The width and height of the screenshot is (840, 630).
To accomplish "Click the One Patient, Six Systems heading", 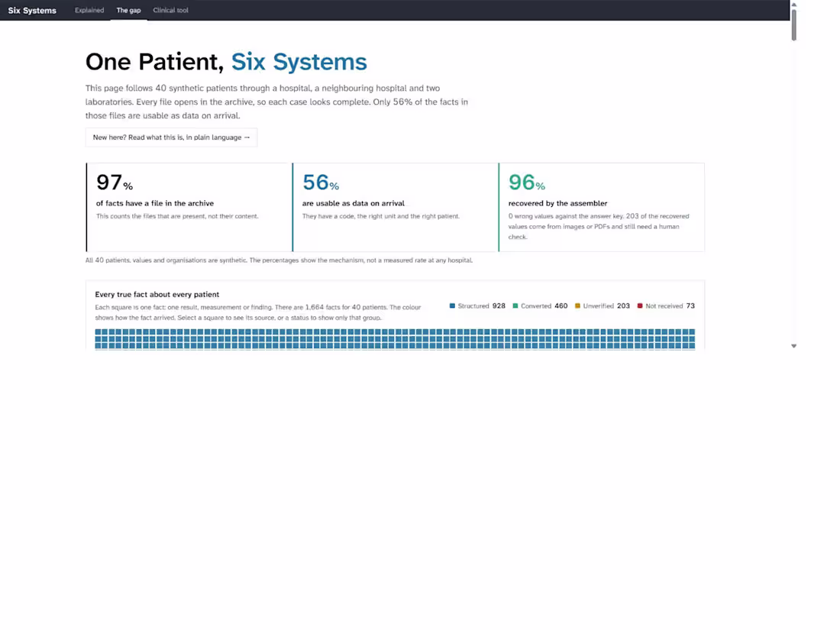I will 226,62.
